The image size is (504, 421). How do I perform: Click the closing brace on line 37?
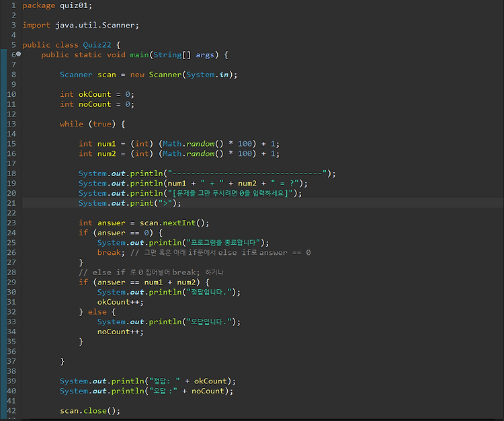point(62,362)
